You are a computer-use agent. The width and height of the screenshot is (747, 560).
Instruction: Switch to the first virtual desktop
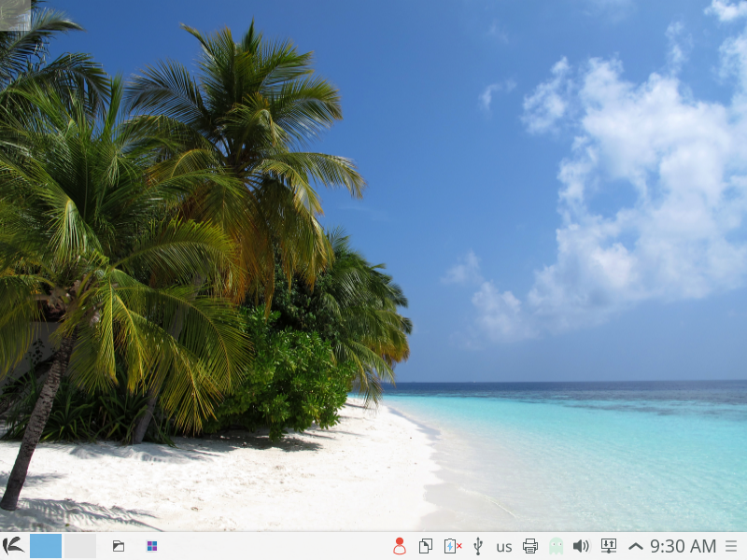point(46,546)
